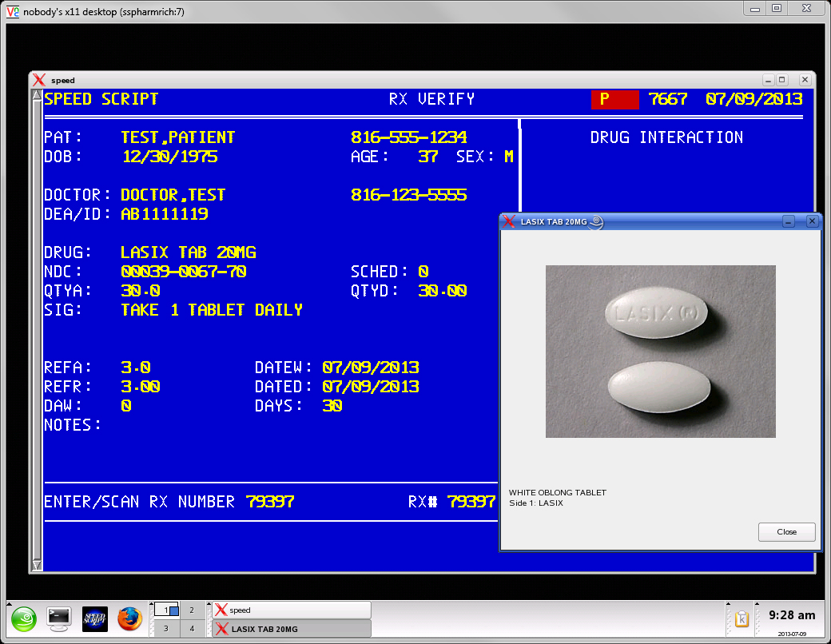Switch to virtual desktop 2
The height and width of the screenshot is (644, 831).
tap(192, 610)
